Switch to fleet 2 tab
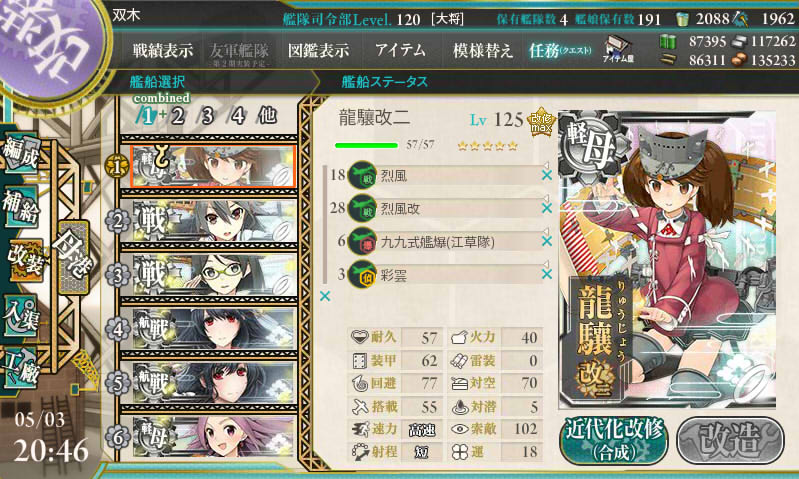The width and height of the screenshot is (799, 479). click(x=177, y=116)
